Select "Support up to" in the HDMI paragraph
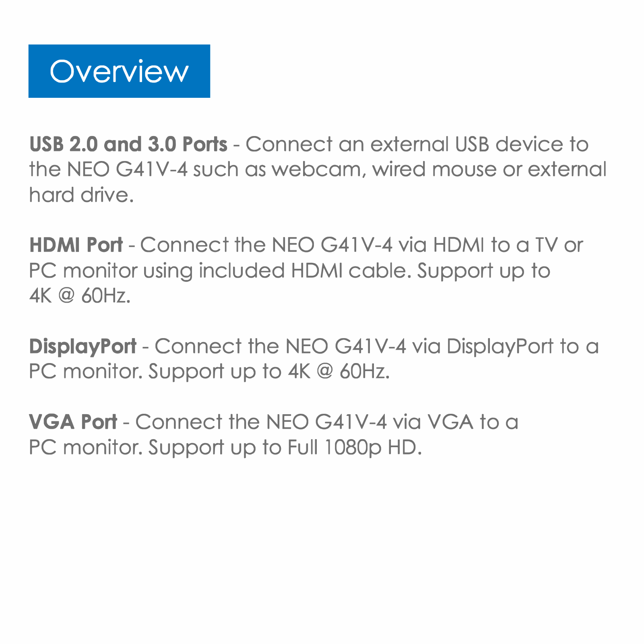The width and height of the screenshot is (644, 644). click(483, 271)
